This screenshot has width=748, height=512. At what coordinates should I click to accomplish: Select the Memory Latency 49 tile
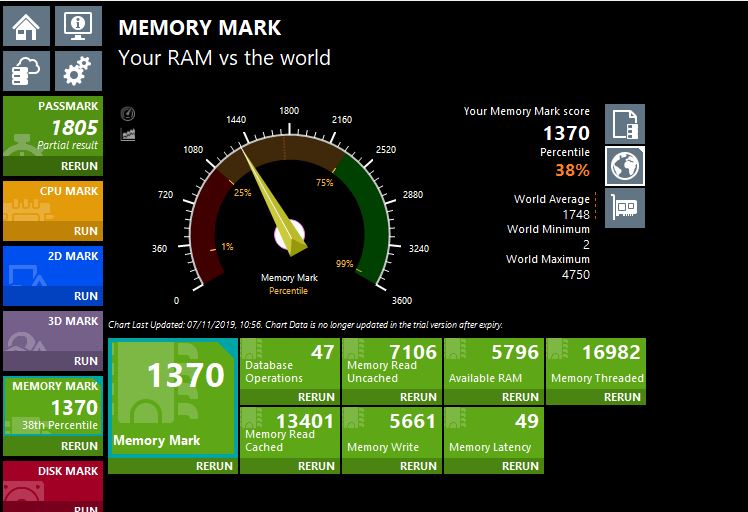[494, 433]
